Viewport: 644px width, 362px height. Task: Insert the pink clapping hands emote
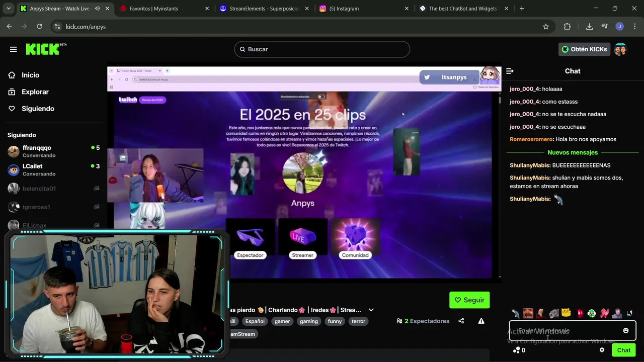point(604,313)
